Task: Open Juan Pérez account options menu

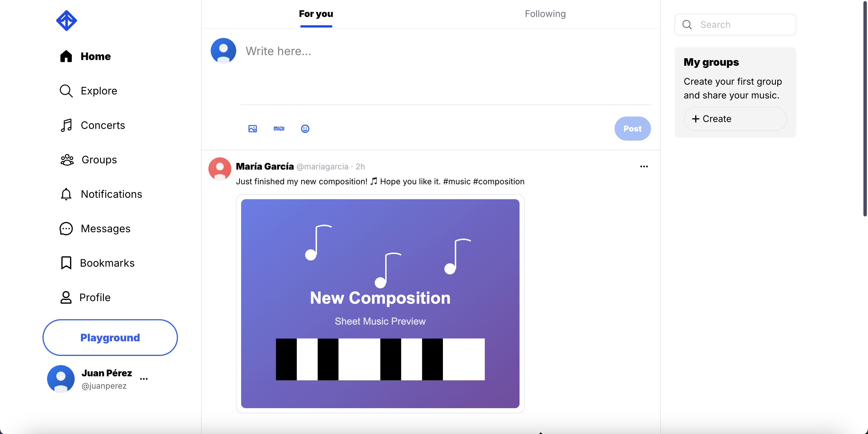Action: pos(144,379)
